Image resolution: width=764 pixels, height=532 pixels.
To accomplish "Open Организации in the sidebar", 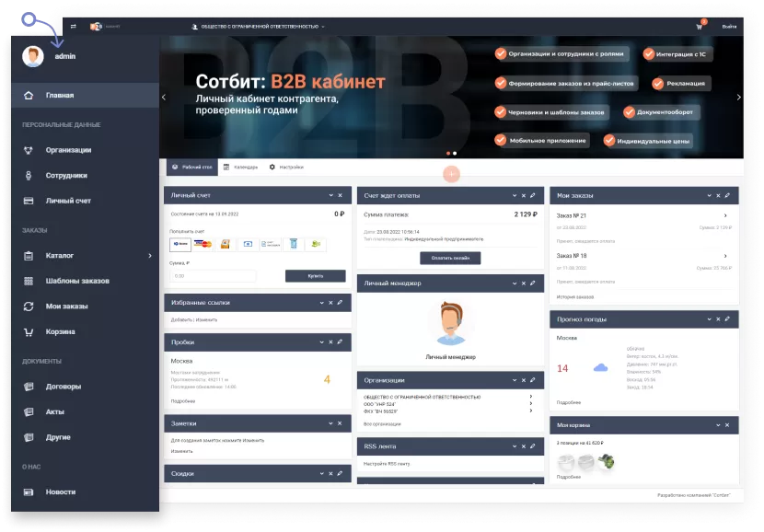I will pos(68,150).
